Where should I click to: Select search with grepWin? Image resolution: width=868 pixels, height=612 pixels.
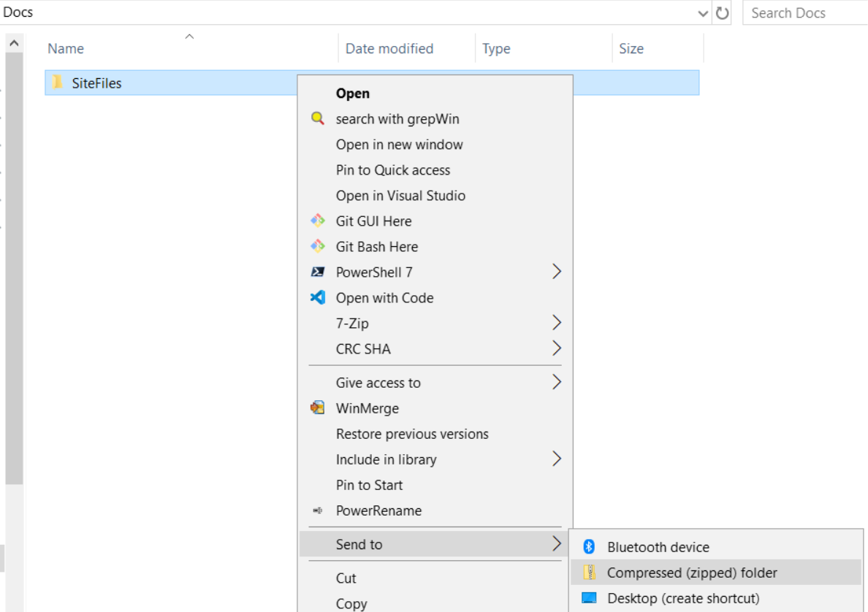(x=435, y=118)
